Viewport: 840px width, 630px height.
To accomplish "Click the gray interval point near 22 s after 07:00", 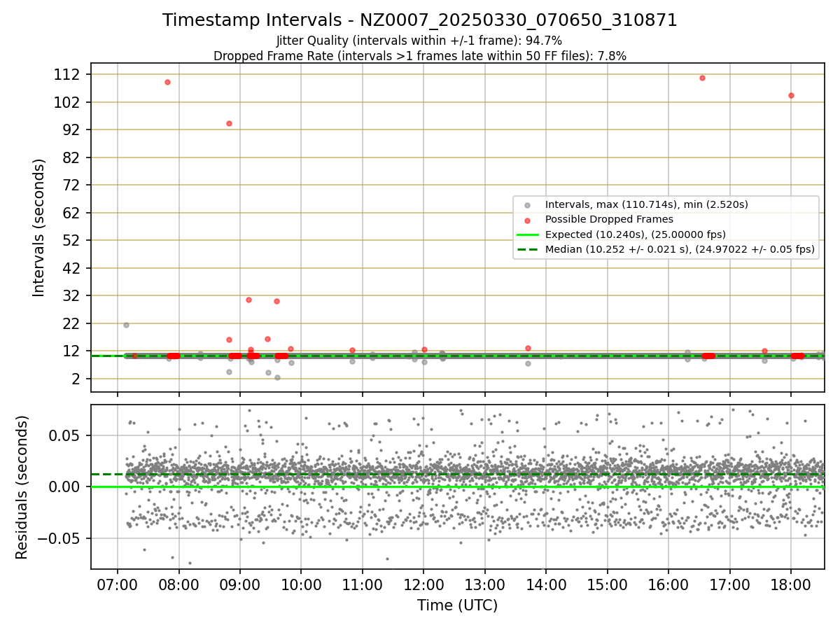I will coord(126,325).
